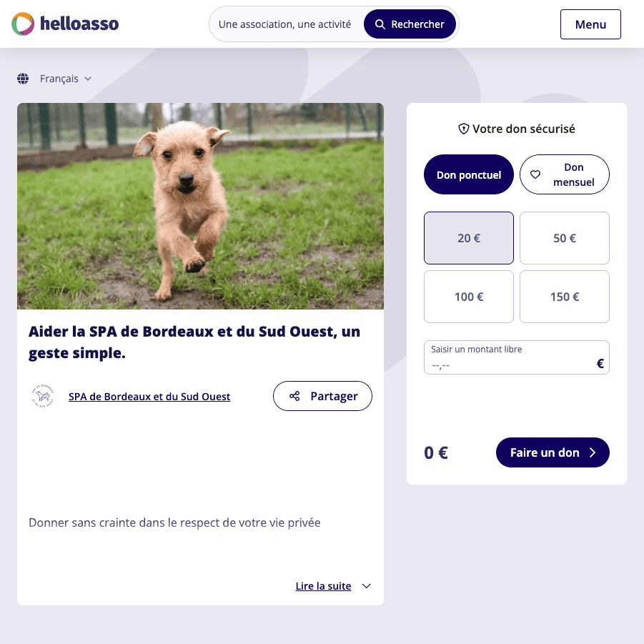Viewport: 644px width, 644px height.
Task: Switch to Don mensuel donation type
Action: coord(565,174)
